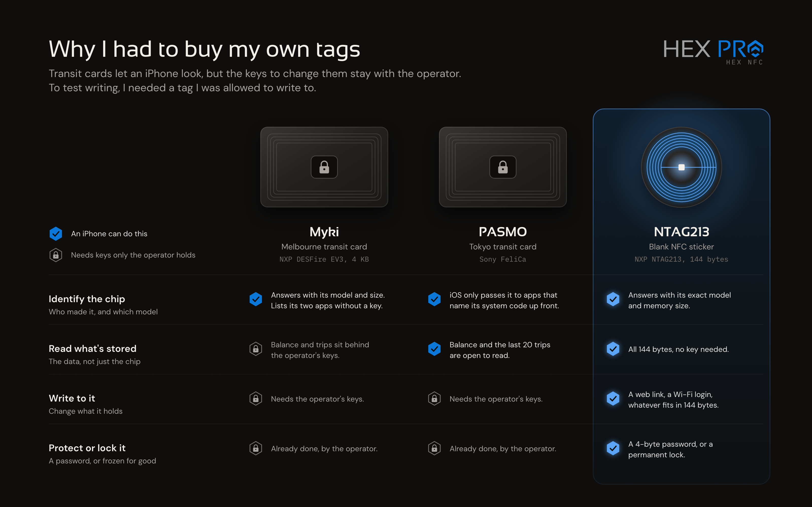Click the PASMO card lock icon

[503, 167]
